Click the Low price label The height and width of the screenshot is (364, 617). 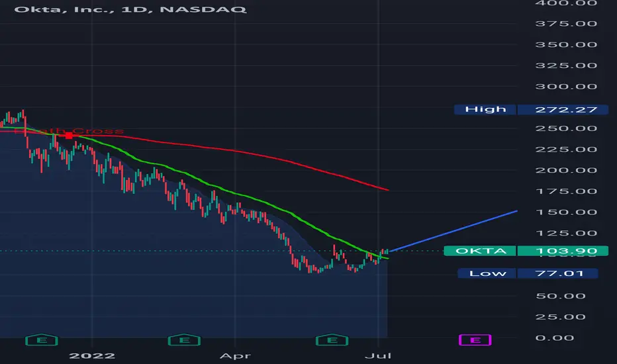(x=487, y=273)
